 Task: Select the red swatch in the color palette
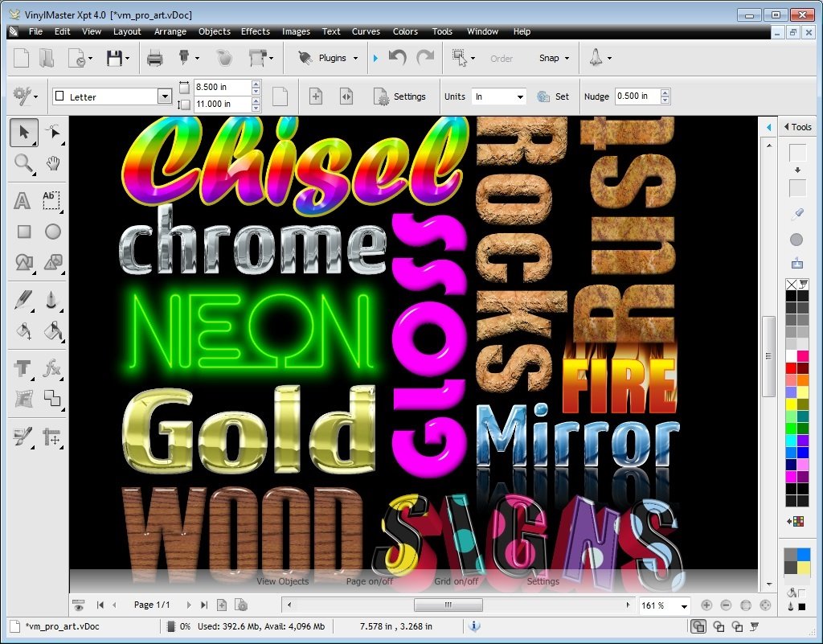tap(790, 367)
